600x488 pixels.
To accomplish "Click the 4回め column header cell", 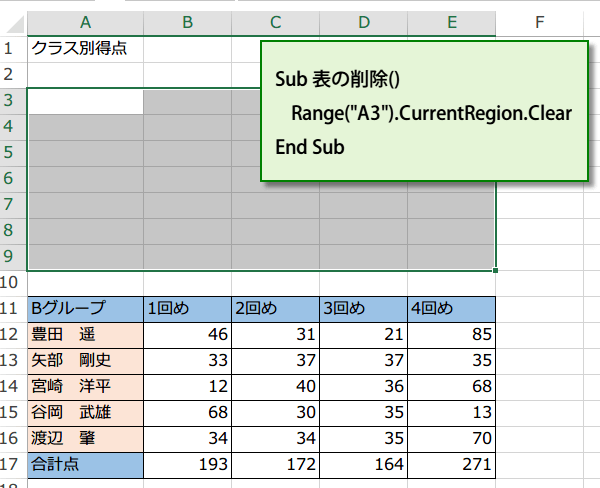I will tap(451, 308).
